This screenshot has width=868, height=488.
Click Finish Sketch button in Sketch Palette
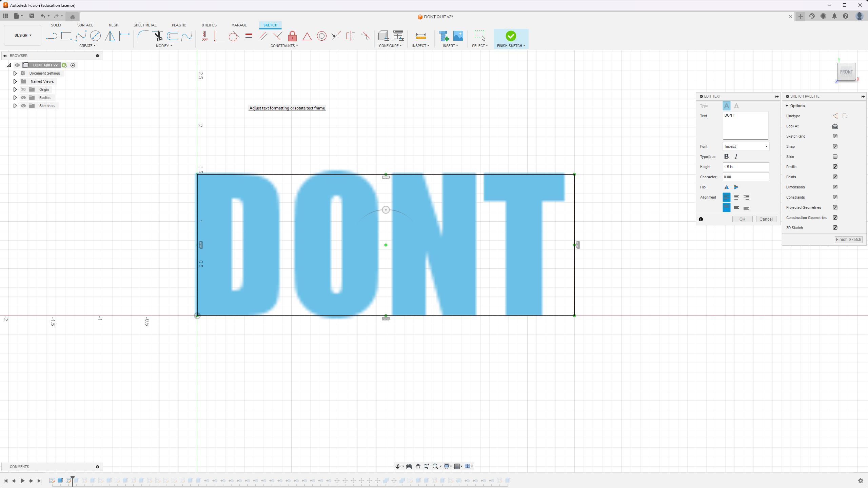click(848, 240)
